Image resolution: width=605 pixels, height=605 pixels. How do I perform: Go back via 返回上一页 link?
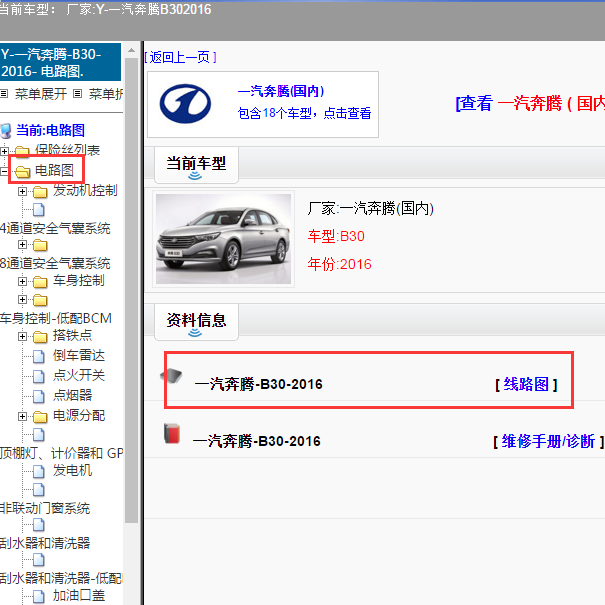pyautogui.click(x=180, y=57)
